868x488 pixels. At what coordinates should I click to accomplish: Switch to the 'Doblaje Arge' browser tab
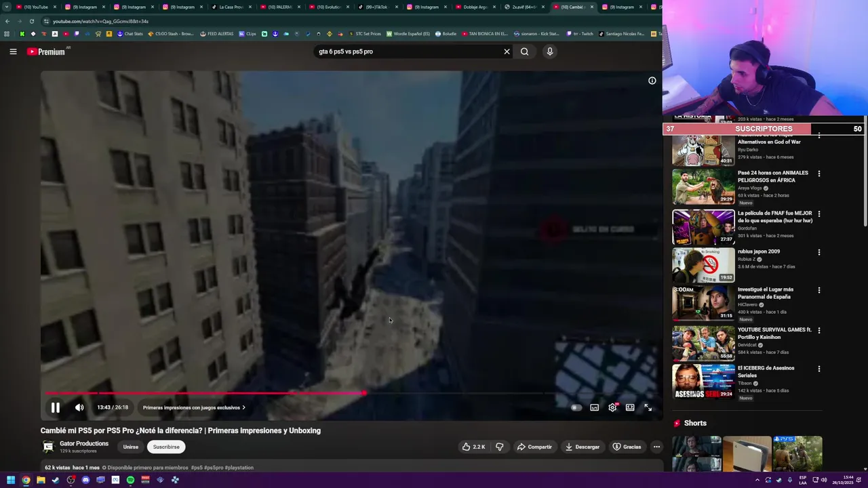tap(475, 7)
